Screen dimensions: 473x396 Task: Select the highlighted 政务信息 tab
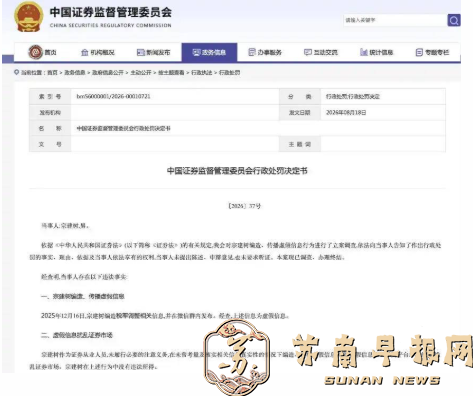(x=209, y=52)
